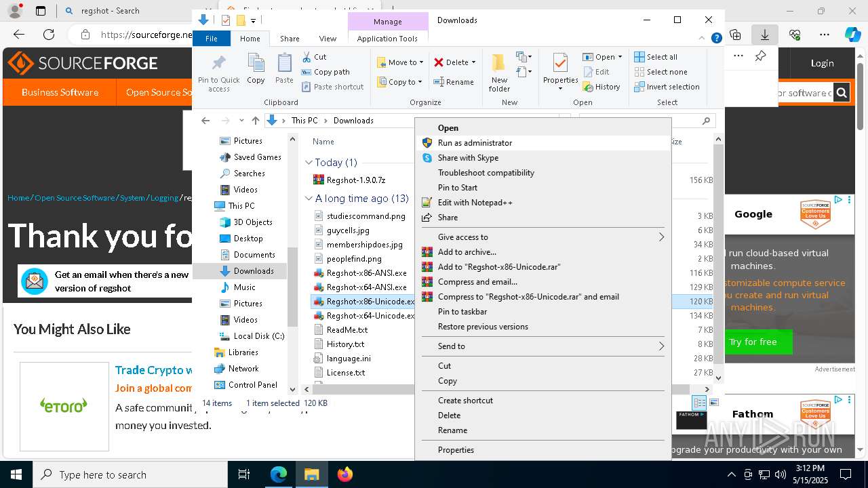Image resolution: width=868 pixels, height=488 pixels.
Task: Click the browser Downloads icon
Action: [764, 35]
